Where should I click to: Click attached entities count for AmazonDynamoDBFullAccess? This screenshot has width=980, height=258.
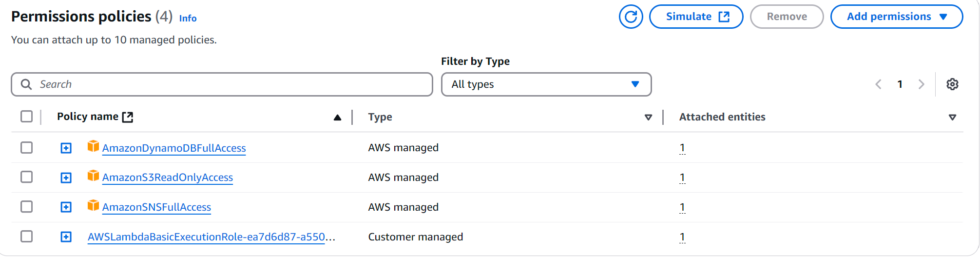coord(682,148)
